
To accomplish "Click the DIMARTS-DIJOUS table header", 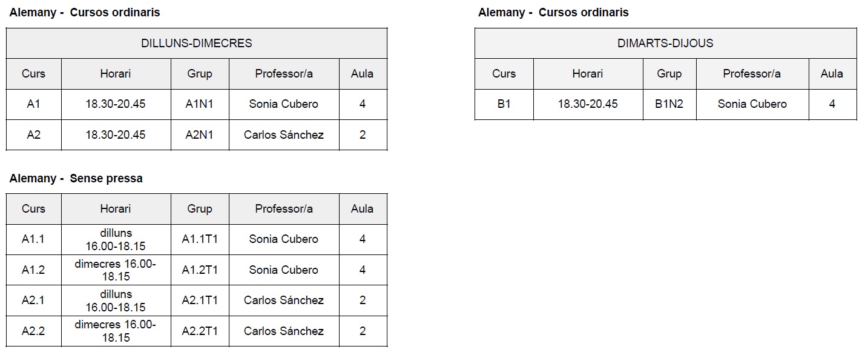I will pyautogui.click(x=665, y=44).
